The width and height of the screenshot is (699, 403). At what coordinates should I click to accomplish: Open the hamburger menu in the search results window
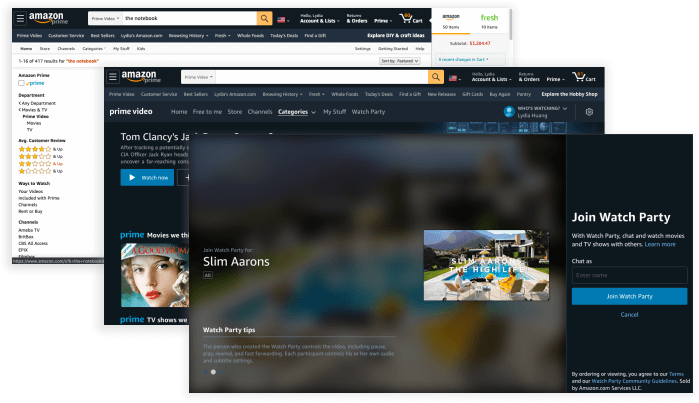click(x=20, y=18)
